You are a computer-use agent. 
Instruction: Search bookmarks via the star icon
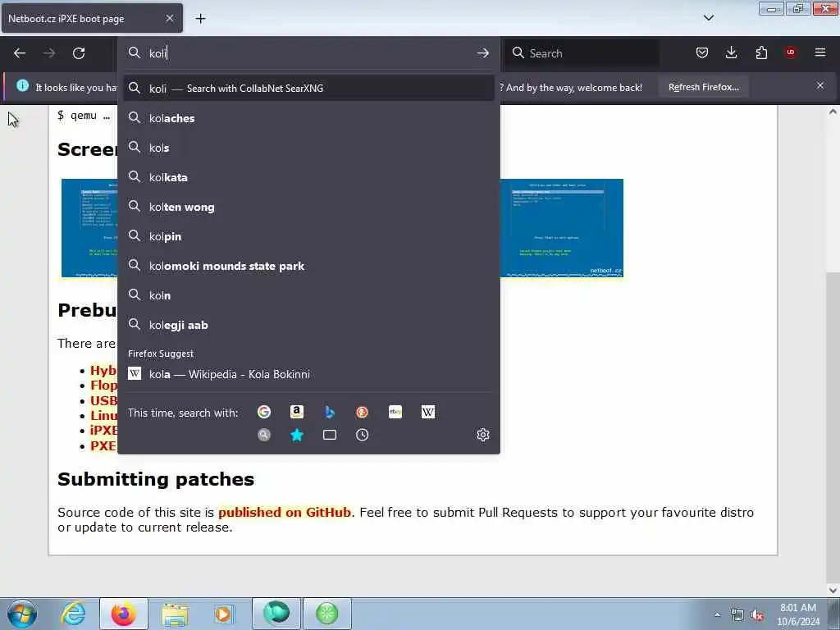(297, 435)
